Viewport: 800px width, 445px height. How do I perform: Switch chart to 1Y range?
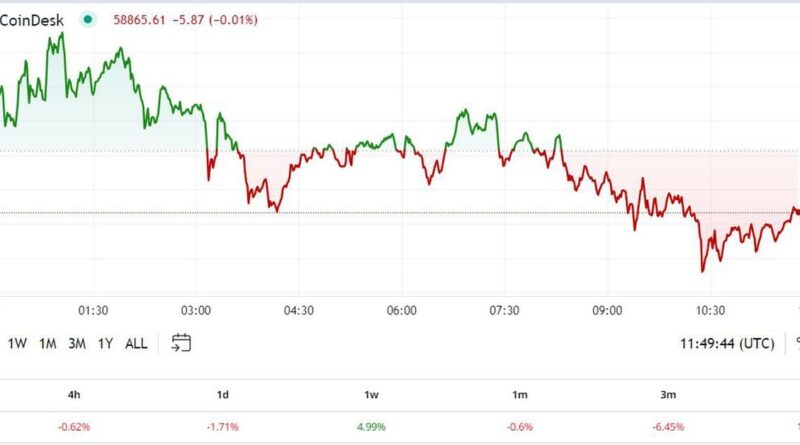pos(105,343)
